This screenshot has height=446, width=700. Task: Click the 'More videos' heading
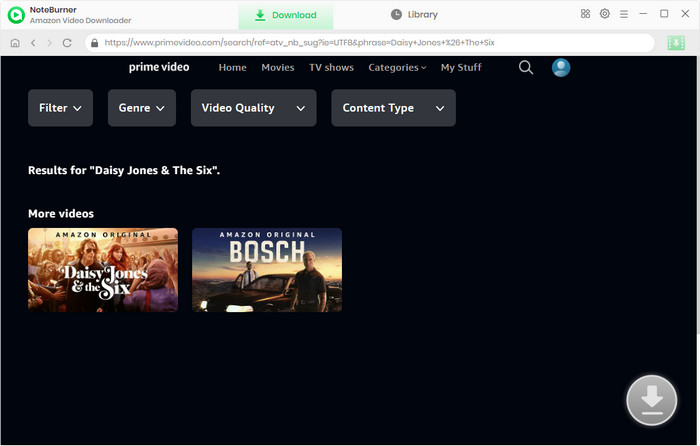(x=61, y=213)
